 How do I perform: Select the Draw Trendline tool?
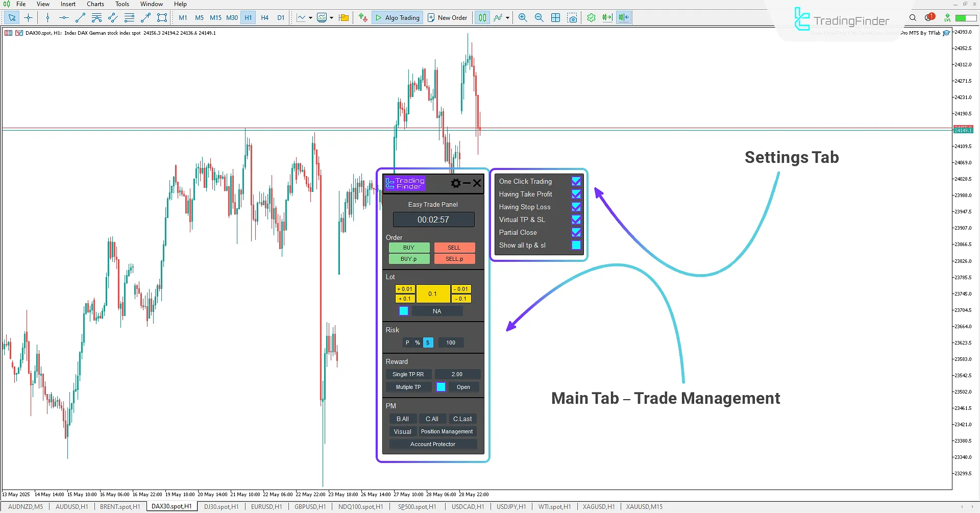click(x=80, y=17)
